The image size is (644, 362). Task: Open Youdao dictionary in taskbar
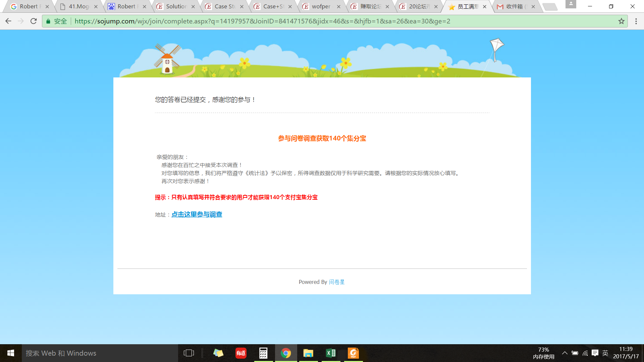[x=241, y=353]
